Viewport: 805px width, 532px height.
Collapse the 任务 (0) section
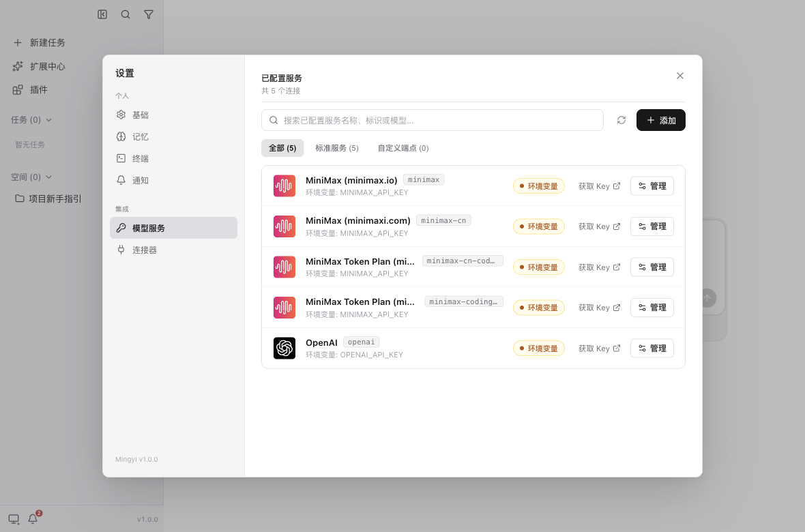(x=31, y=119)
